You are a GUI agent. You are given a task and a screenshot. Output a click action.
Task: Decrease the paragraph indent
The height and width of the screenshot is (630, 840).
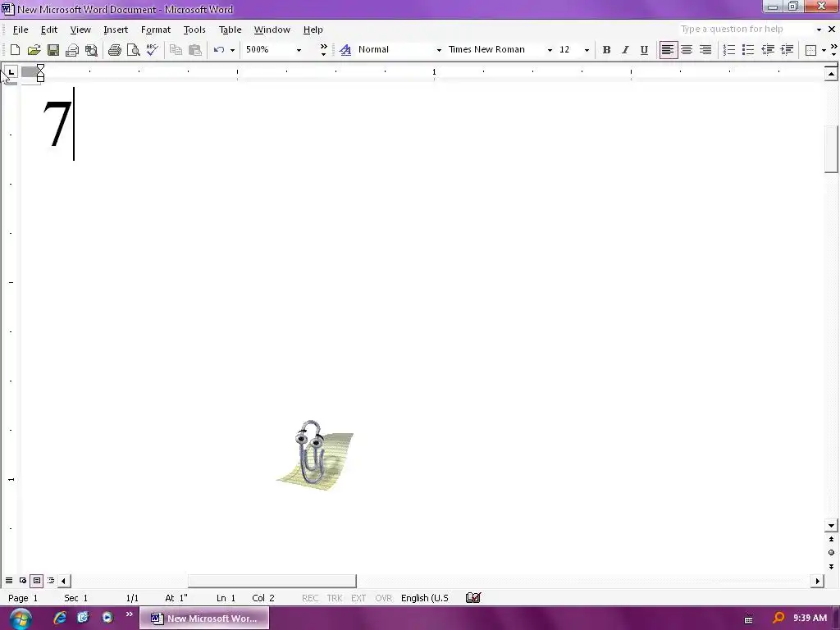pos(768,50)
